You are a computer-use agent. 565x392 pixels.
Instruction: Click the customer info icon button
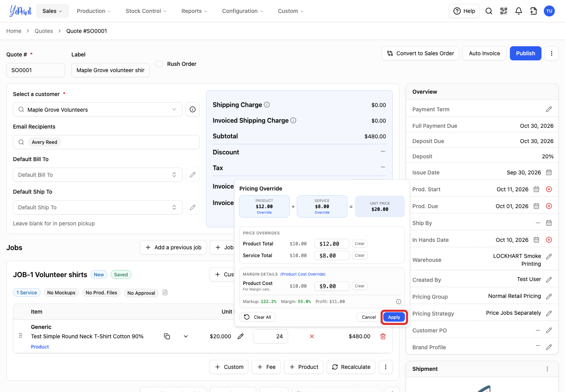(193, 109)
